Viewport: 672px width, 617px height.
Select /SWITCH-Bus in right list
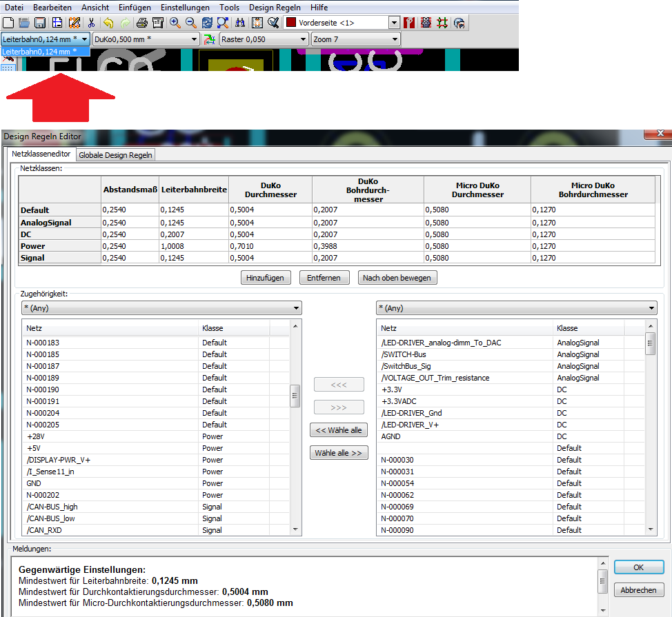(x=511, y=354)
